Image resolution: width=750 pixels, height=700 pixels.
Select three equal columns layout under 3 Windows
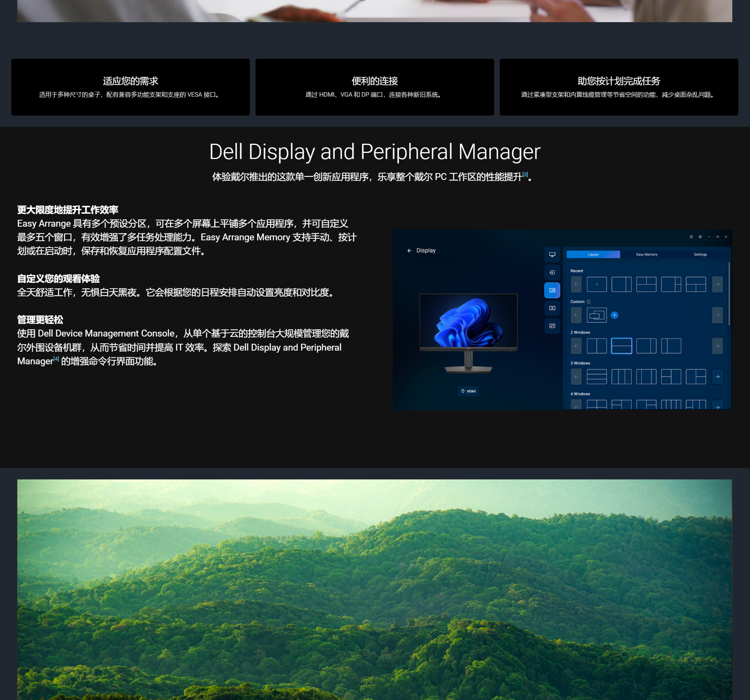622,377
